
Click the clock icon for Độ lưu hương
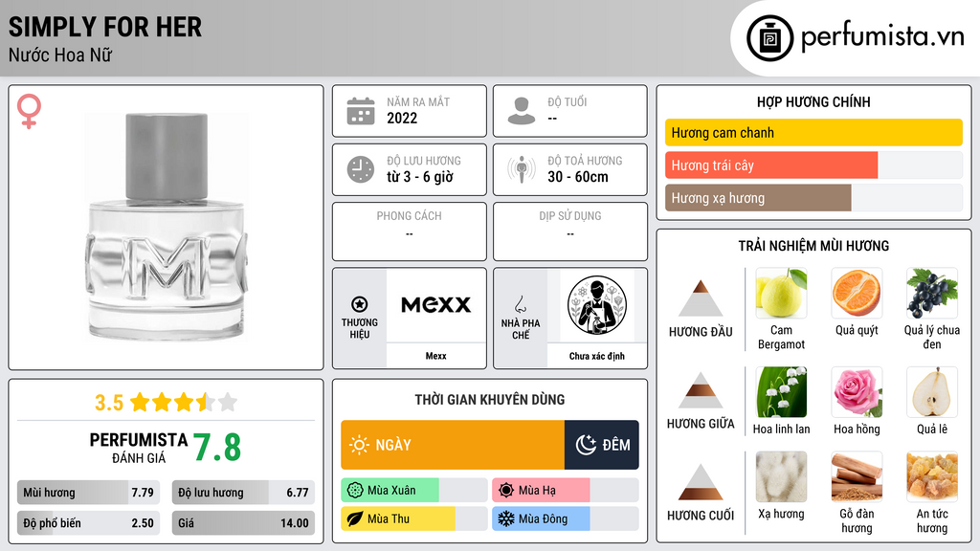361,169
